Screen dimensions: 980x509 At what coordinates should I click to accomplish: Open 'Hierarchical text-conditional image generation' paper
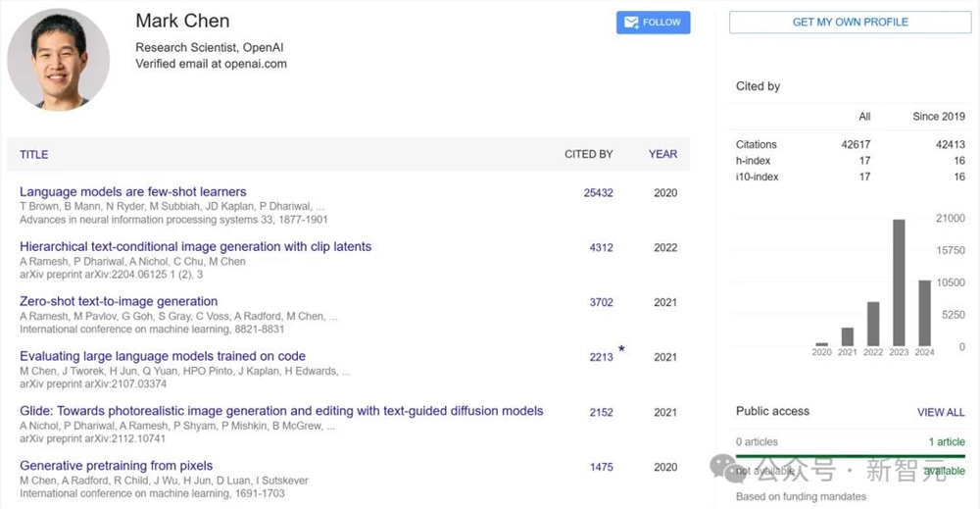coord(195,247)
